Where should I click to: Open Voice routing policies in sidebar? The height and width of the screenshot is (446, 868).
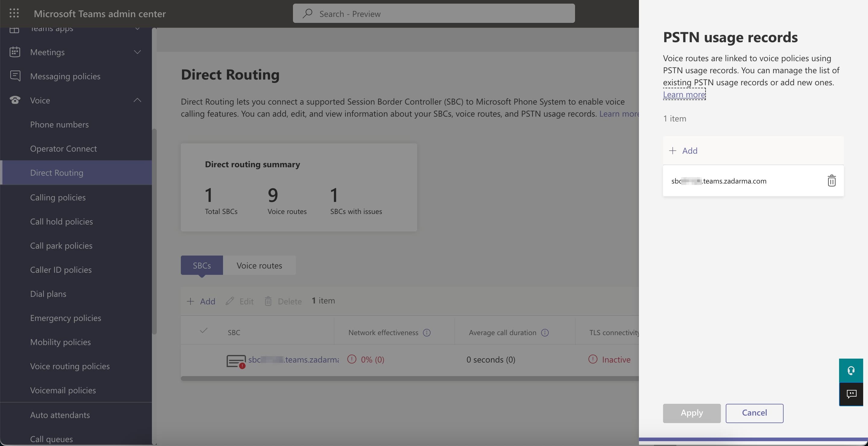click(x=70, y=366)
